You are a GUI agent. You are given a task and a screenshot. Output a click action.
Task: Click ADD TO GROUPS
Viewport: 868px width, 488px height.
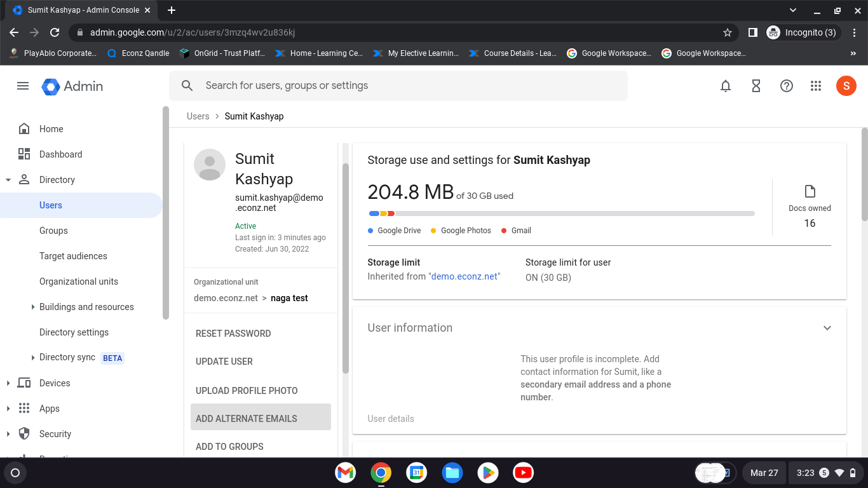[229, 447]
